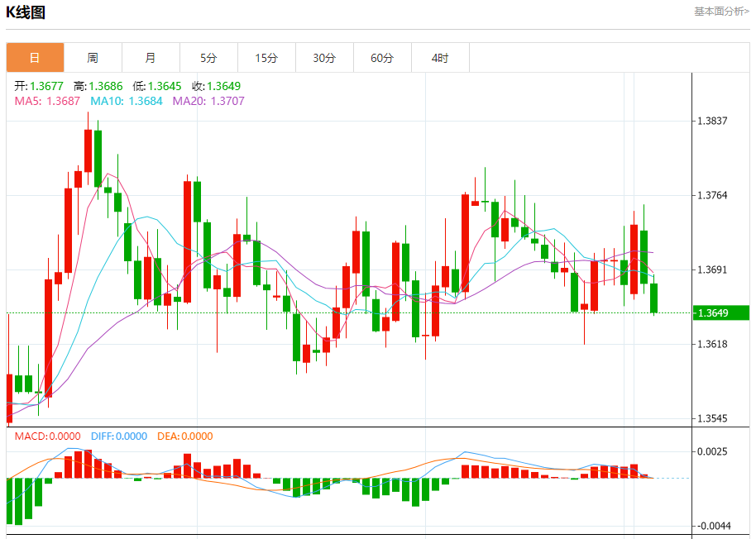
Task: Select the 日 daily chart tab
Action: [35, 58]
